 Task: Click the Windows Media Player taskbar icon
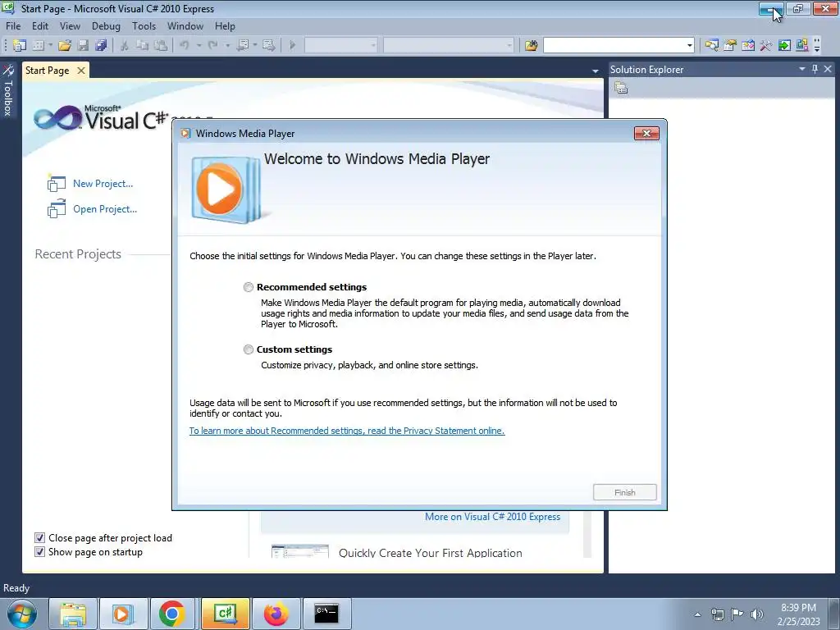coord(122,614)
